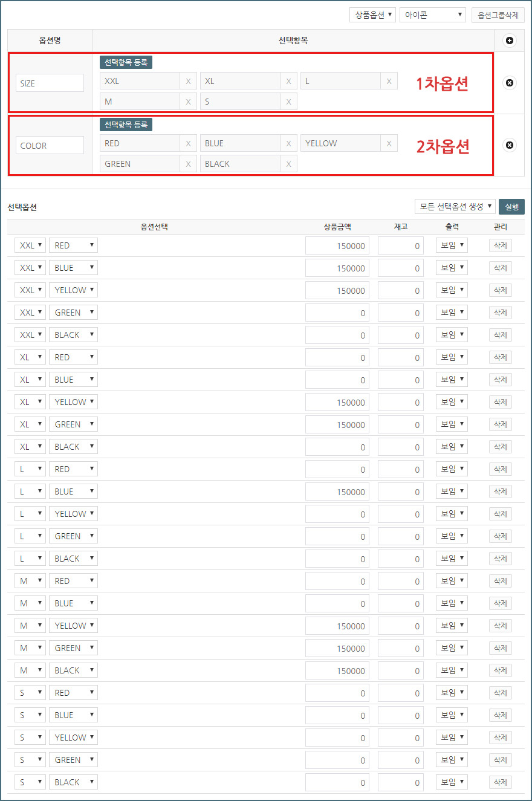Click 선택항목 등록 for the SIZE option
This screenshot has height=801, width=532.
126,62
